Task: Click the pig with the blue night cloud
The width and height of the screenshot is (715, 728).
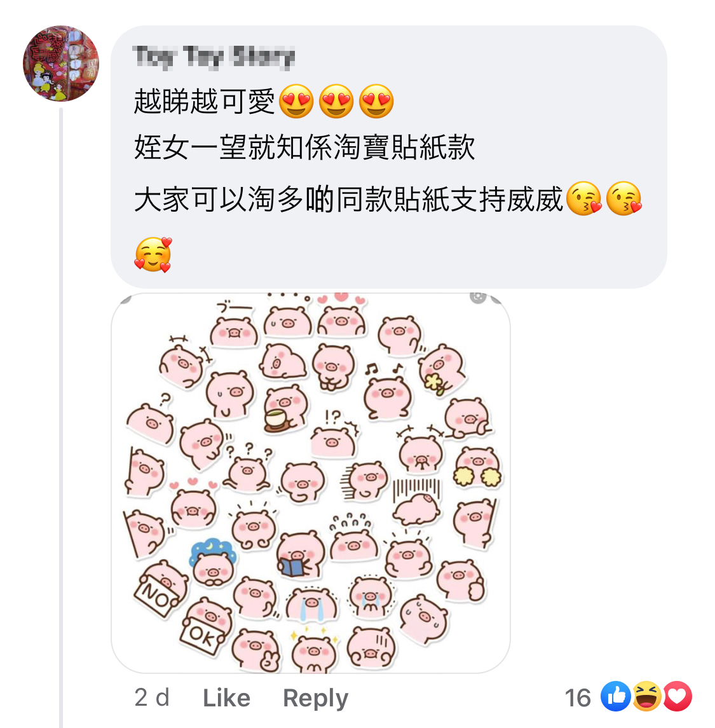Action: pos(213,563)
